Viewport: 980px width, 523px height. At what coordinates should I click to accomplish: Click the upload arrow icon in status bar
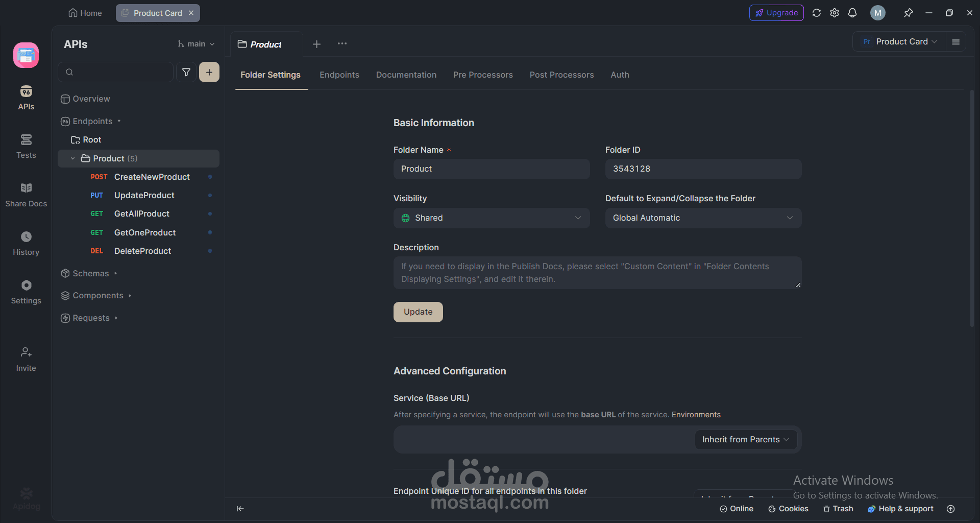pos(951,509)
